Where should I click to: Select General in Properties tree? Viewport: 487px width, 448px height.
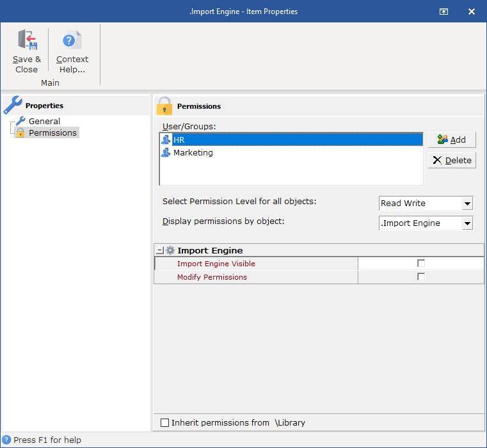[44, 121]
